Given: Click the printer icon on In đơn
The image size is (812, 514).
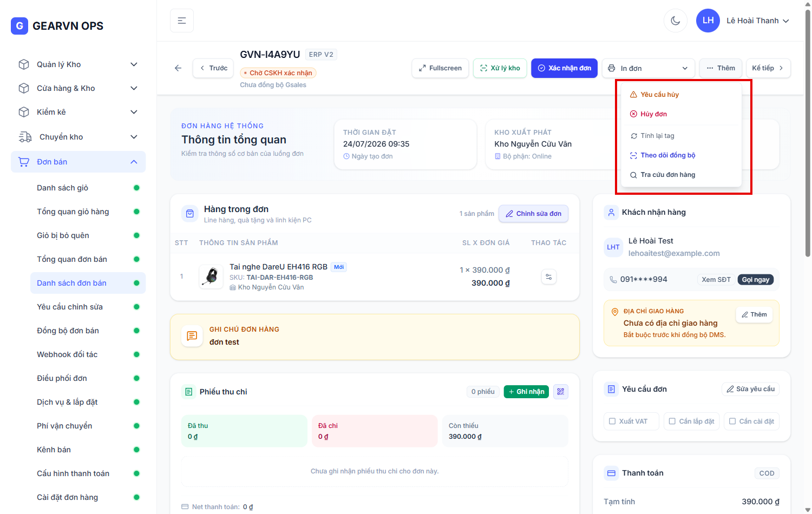Looking at the screenshot, I should pyautogui.click(x=612, y=68).
